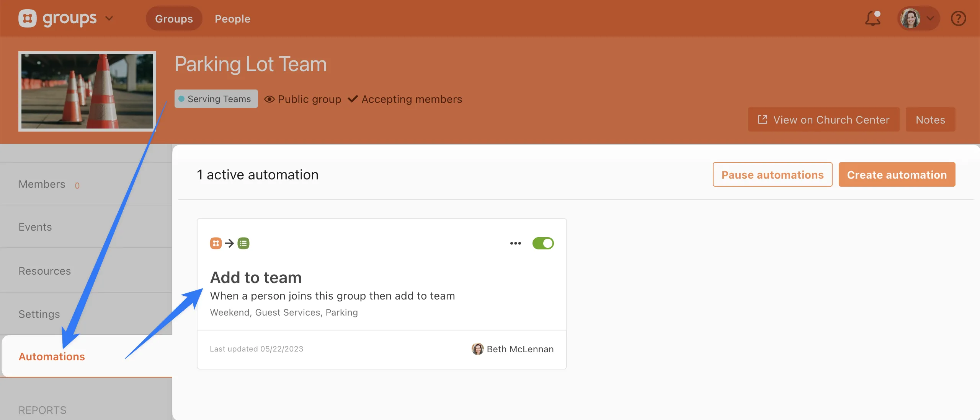Expand the groups app switcher chevron
The width and height of the screenshot is (980, 420).
click(109, 18)
